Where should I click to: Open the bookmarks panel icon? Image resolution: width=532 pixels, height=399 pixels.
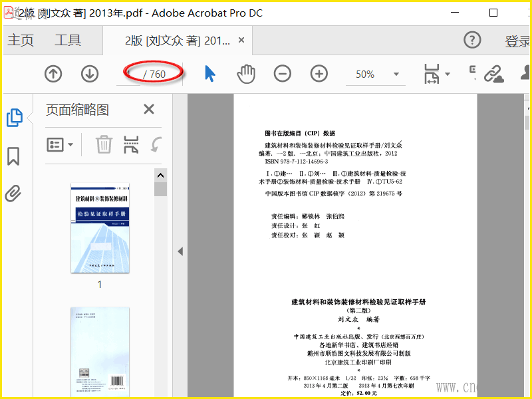coord(13,156)
